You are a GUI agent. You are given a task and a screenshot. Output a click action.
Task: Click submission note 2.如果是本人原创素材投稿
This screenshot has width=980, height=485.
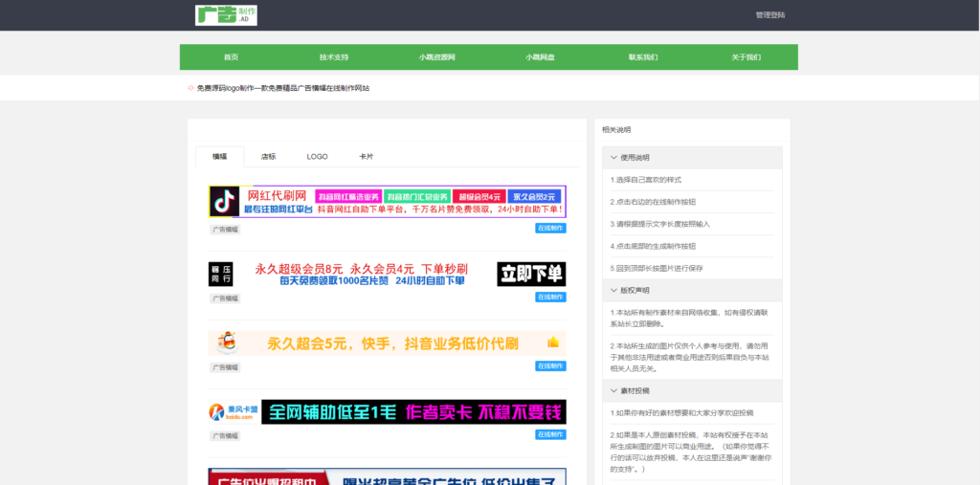(x=691, y=452)
